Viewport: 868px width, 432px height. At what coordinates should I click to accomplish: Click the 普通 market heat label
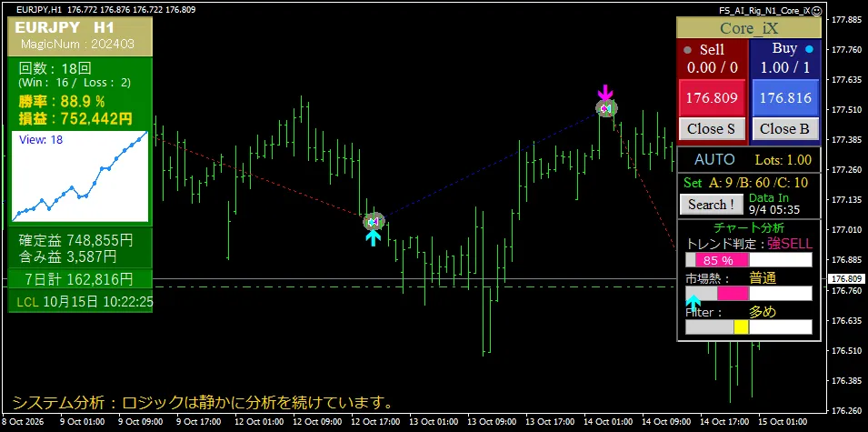[x=763, y=277]
